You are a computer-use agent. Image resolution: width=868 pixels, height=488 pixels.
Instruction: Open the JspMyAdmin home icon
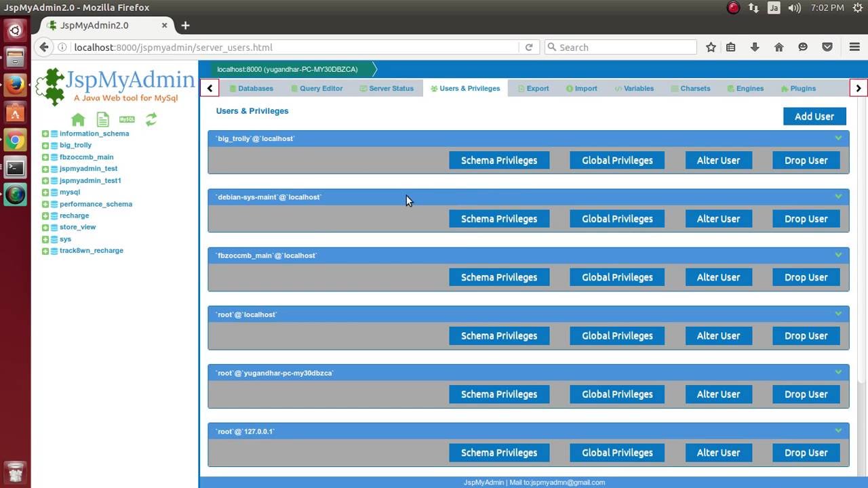pos(78,120)
